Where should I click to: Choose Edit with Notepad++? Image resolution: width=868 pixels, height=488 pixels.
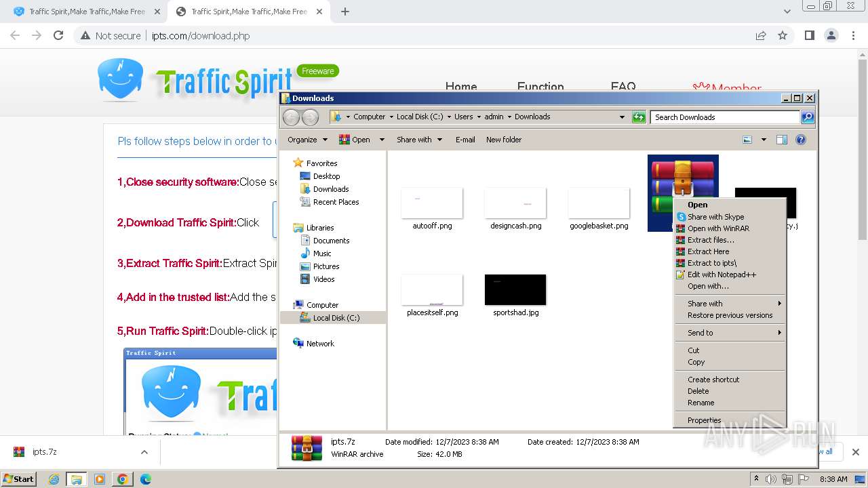[x=729, y=274]
